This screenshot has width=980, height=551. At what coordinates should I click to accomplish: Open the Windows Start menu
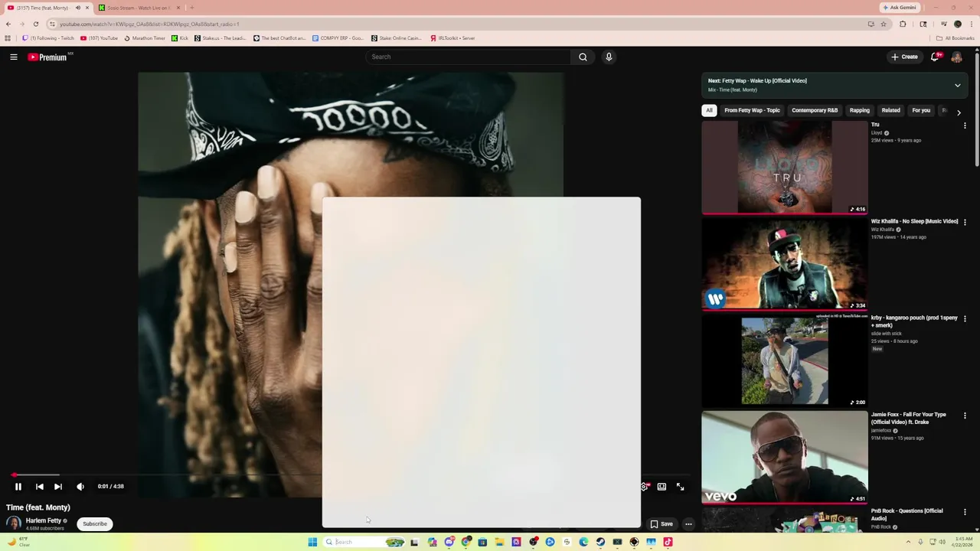[x=312, y=542]
